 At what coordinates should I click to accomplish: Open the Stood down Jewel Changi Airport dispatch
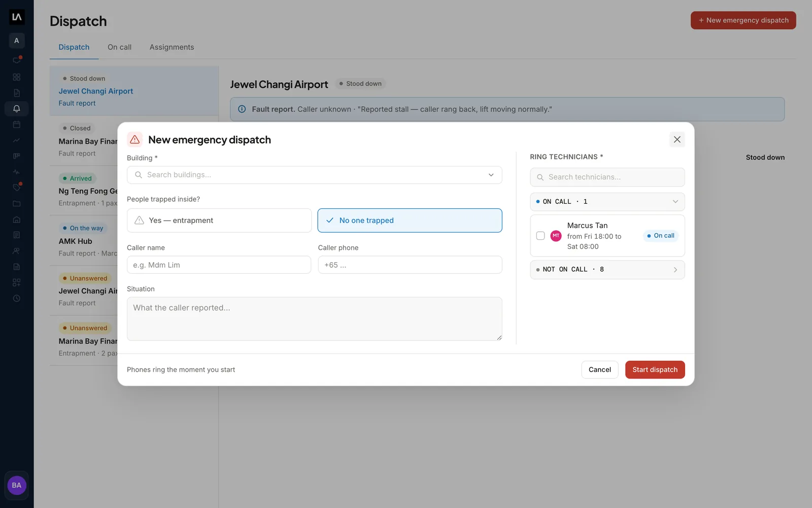pos(134,91)
